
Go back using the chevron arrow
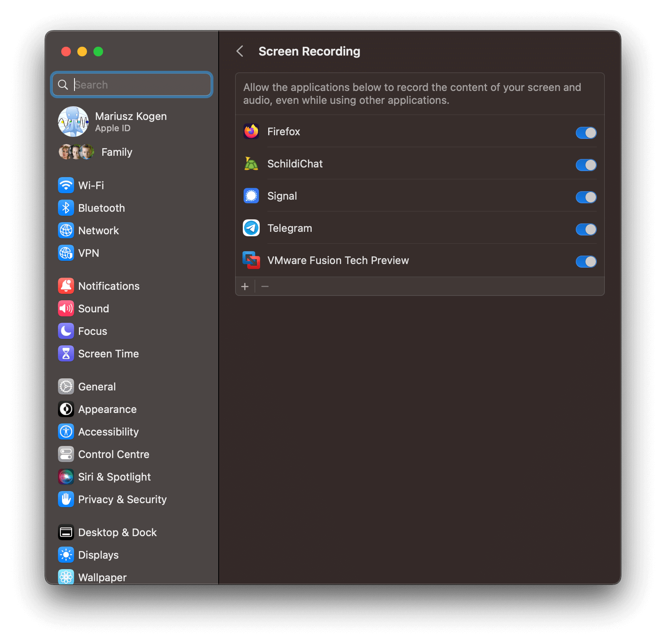click(x=240, y=52)
